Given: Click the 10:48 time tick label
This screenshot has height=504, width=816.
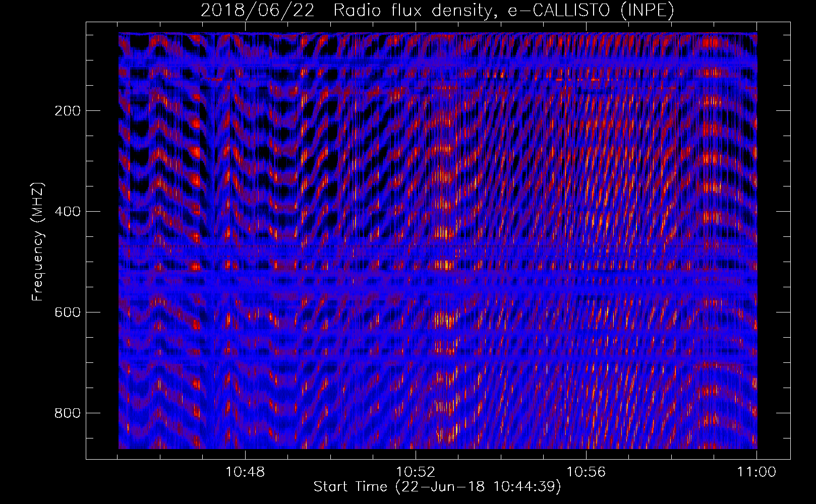Looking at the screenshot, I should 245,472.
